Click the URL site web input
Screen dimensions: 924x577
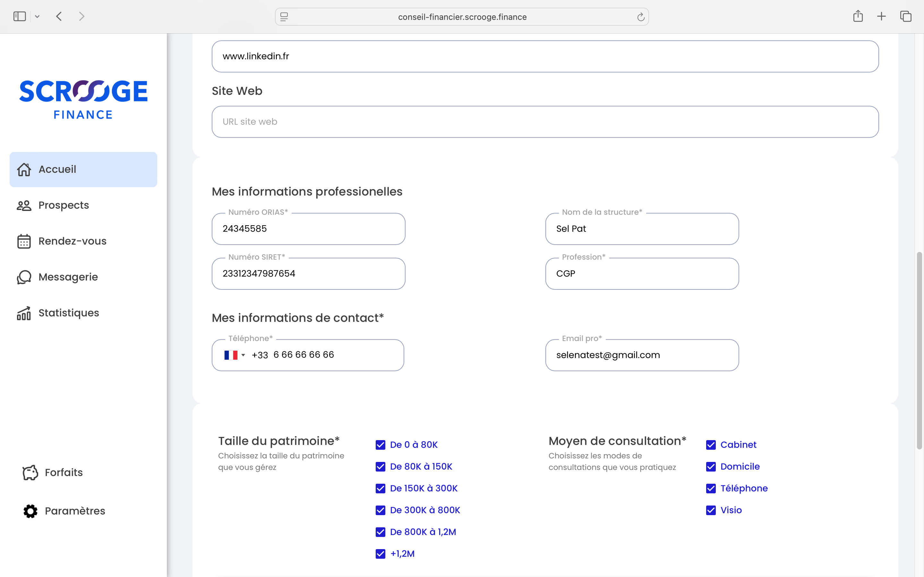tap(545, 122)
